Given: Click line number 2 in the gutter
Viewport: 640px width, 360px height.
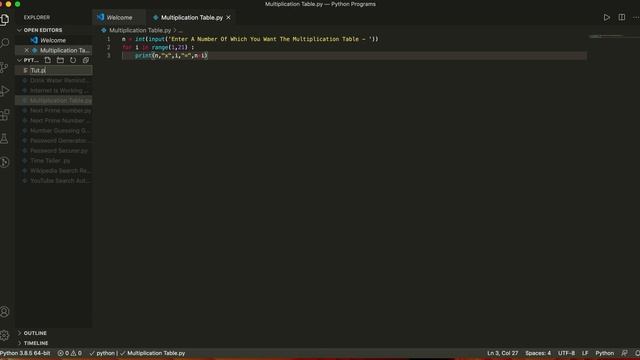Looking at the screenshot, I should (109, 47).
